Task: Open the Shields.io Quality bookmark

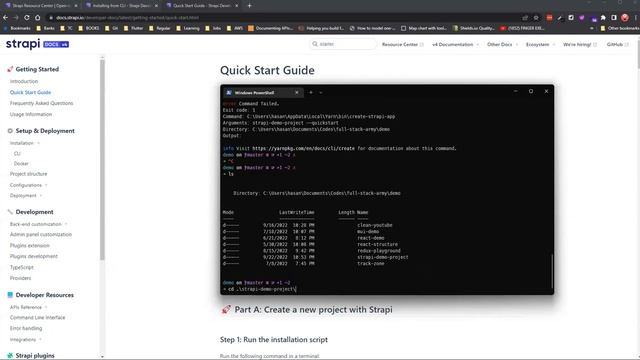Action: (x=474, y=28)
